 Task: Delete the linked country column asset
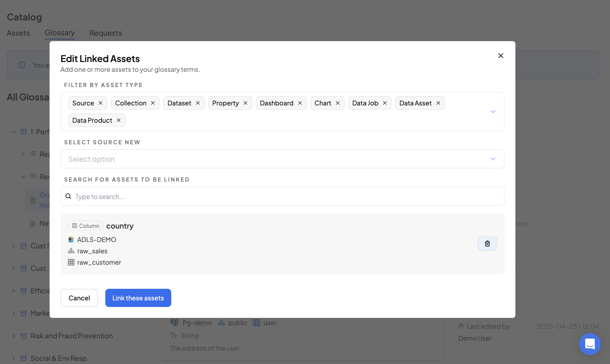pyautogui.click(x=487, y=244)
